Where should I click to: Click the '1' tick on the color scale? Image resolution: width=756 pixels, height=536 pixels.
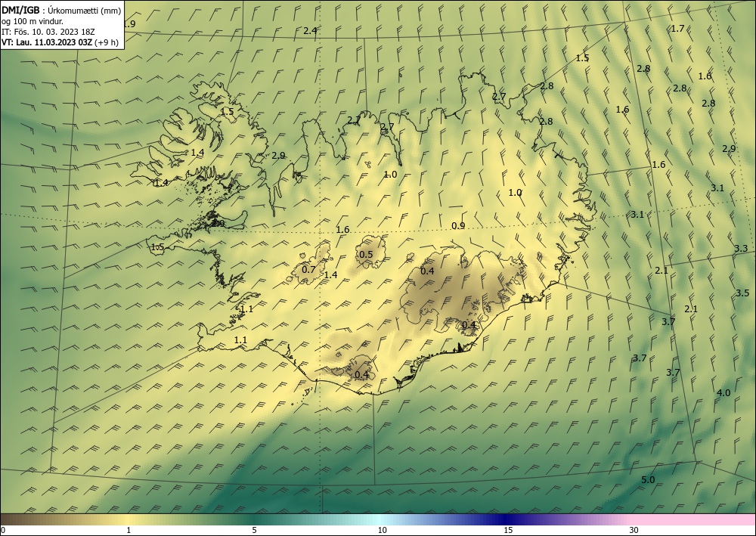tap(129, 531)
